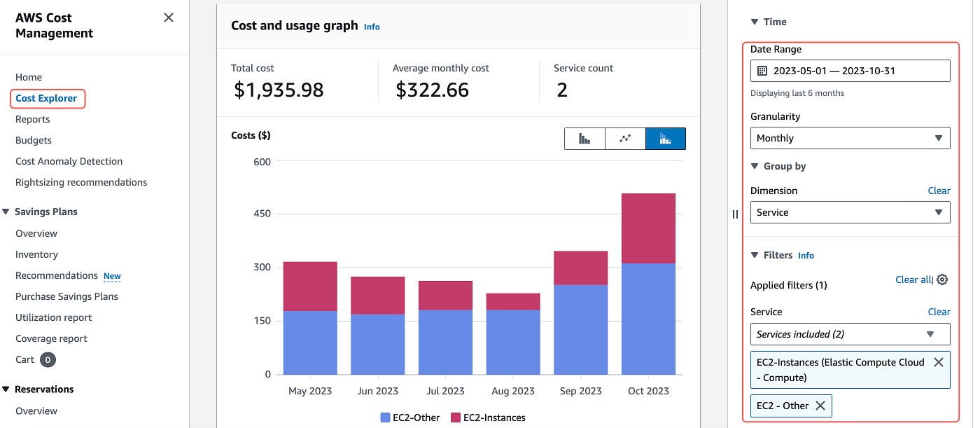Toggle EC2-Other legend swatch
Image resolution: width=980 pixels, height=428 pixels.
385,417
